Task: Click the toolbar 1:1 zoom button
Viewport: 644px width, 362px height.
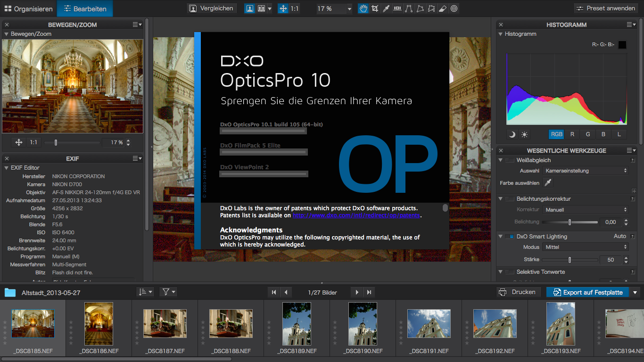Action: pos(294,8)
